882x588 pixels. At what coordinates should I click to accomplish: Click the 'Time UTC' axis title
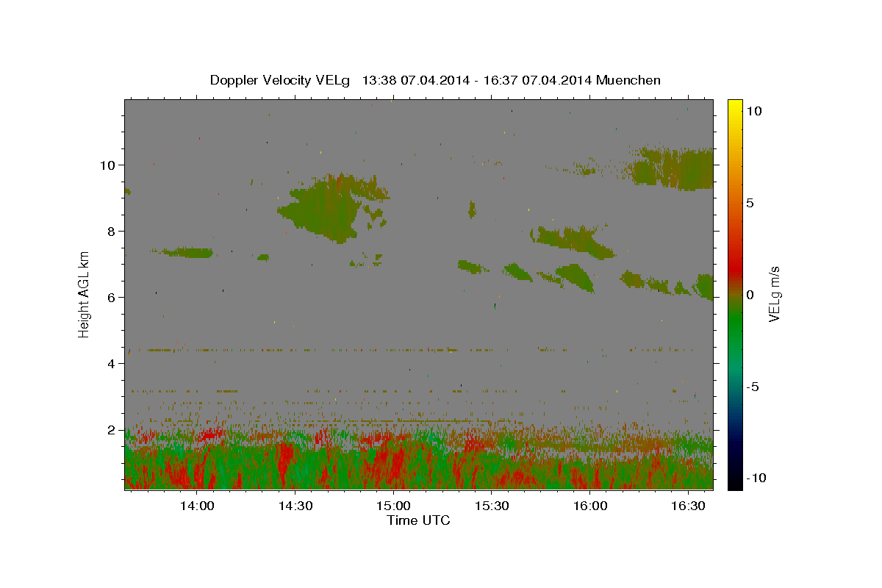click(x=418, y=520)
